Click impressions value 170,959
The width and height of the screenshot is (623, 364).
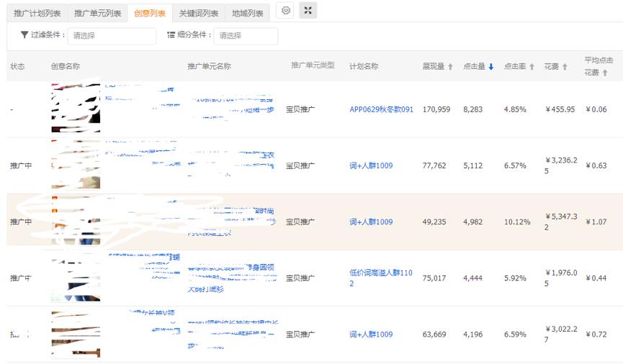436,109
